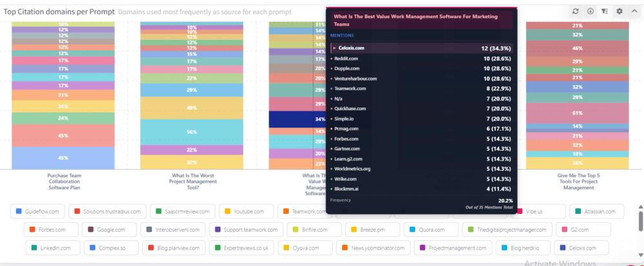Click tooltip row 'Celoxis.com 12 (34.3%)'
644x266 pixels.
click(x=422, y=48)
